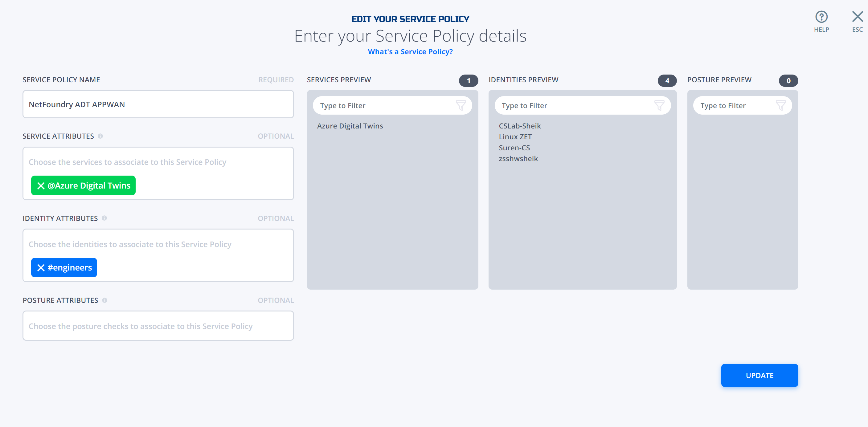Click the UPDATE button
Image resolution: width=868 pixels, height=427 pixels.
(759, 375)
